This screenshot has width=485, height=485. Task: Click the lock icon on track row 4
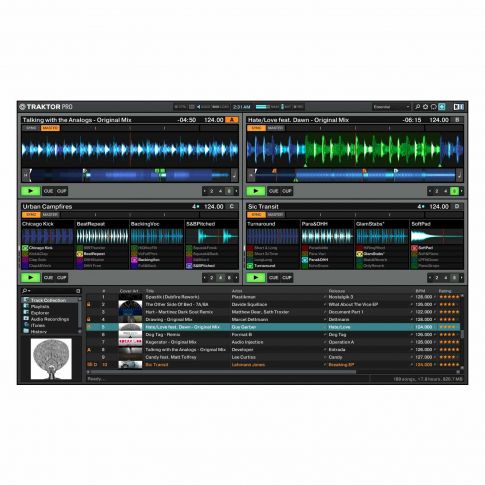point(89,319)
